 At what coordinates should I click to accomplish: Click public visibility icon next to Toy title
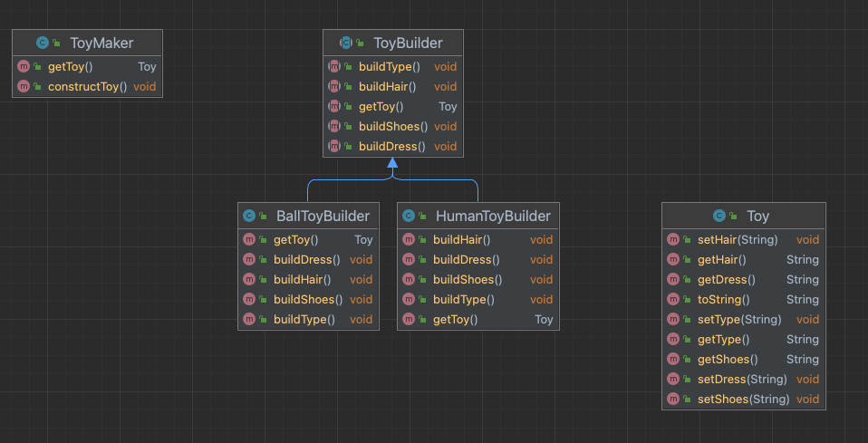733,216
